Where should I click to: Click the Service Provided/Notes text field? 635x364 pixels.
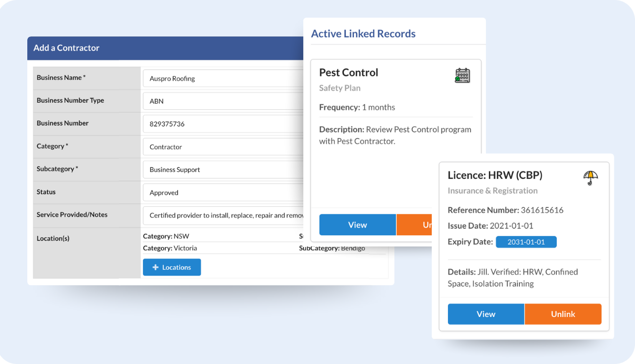(222, 215)
